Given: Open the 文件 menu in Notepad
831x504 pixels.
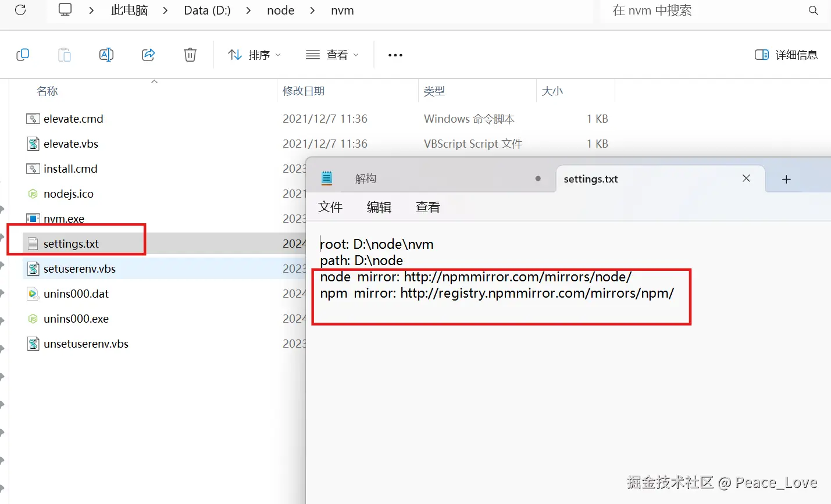Looking at the screenshot, I should (x=330, y=207).
